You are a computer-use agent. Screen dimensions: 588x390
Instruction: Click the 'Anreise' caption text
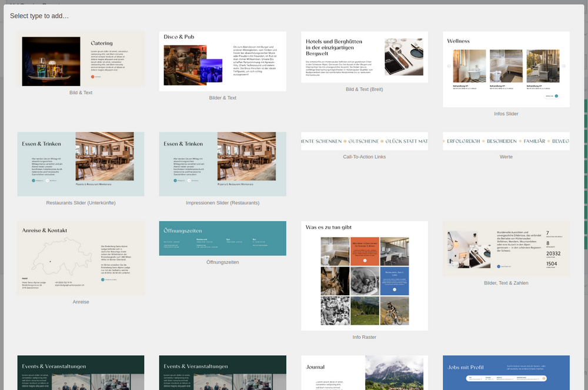pyautogui.click(x=81, y=302)
